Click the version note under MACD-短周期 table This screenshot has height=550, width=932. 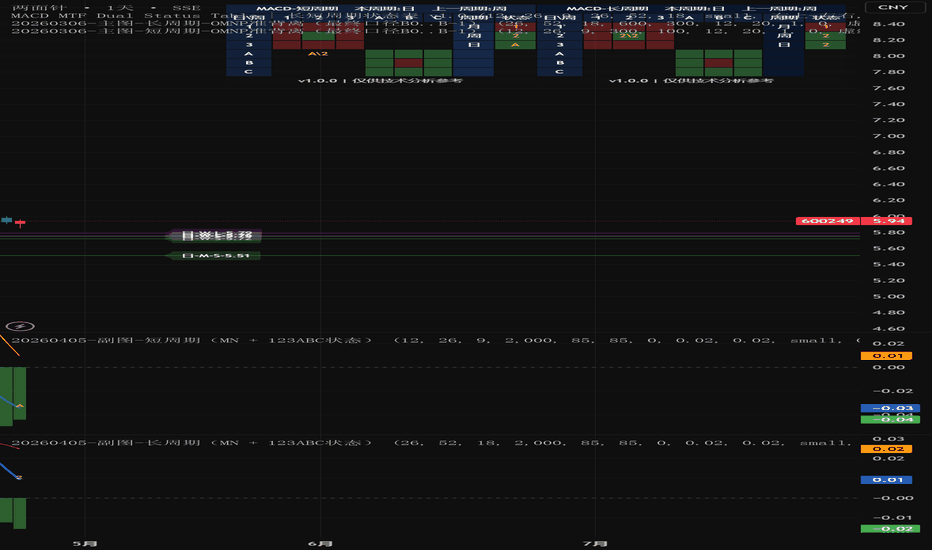380,80
